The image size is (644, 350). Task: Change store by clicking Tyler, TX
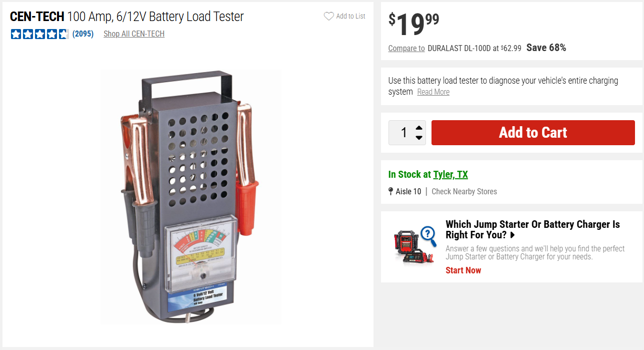(450, 174)
